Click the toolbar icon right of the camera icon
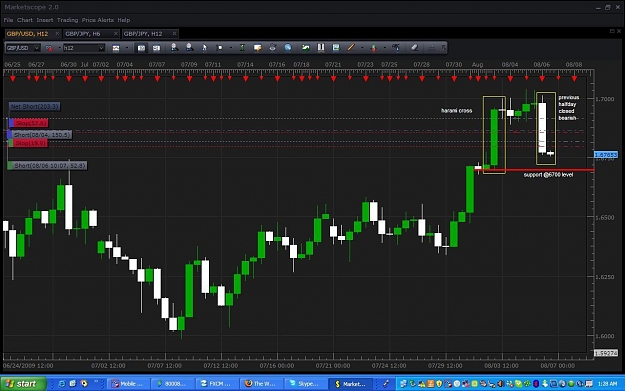The height and width of the screenshot is (391, 625). 156,48
